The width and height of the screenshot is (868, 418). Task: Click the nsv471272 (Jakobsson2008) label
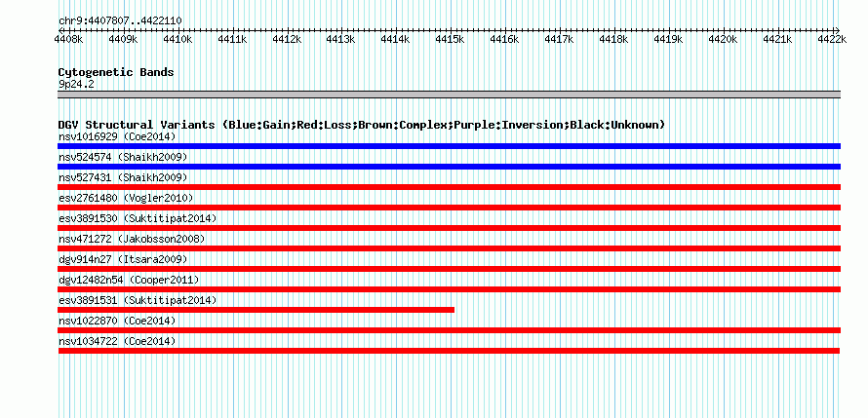click(x=132, y=239)
